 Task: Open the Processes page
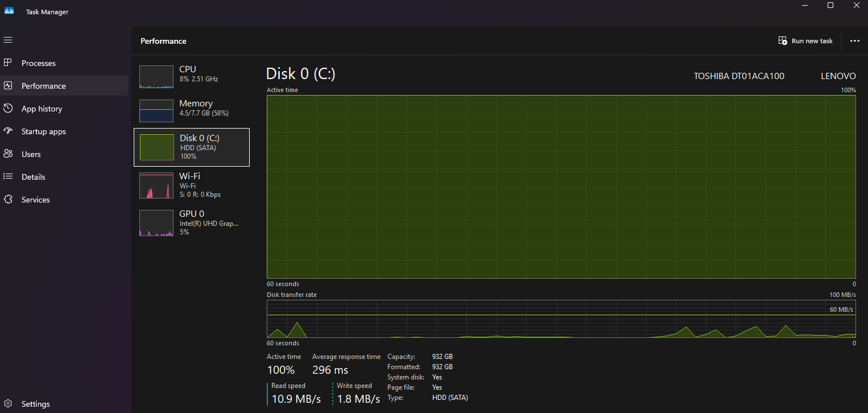(64, 63)
